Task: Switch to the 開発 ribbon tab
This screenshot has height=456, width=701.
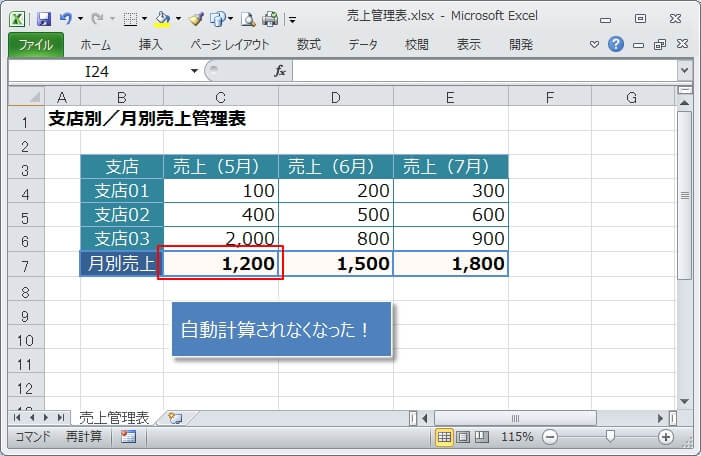Action: pos(521,45)
